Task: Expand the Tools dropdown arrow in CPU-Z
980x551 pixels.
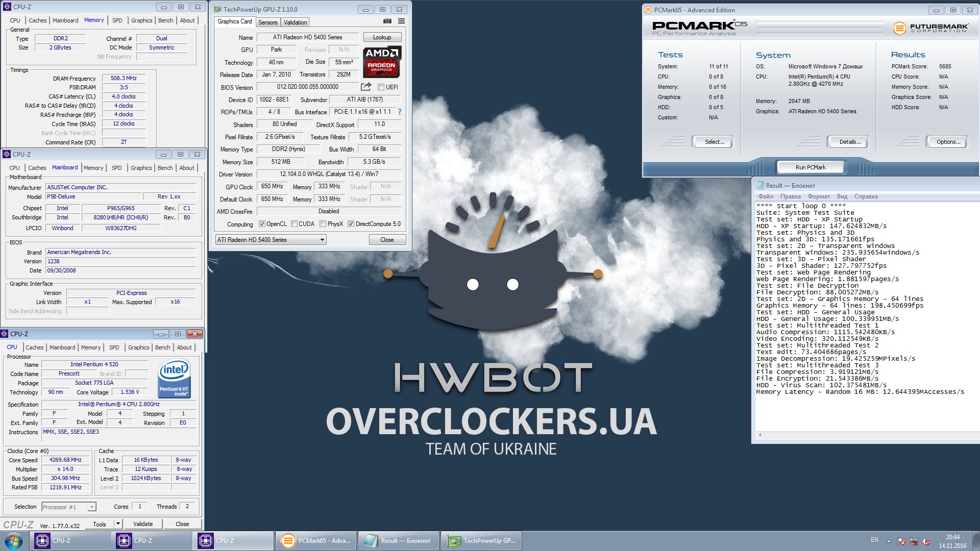Action: tap(118, 523)
